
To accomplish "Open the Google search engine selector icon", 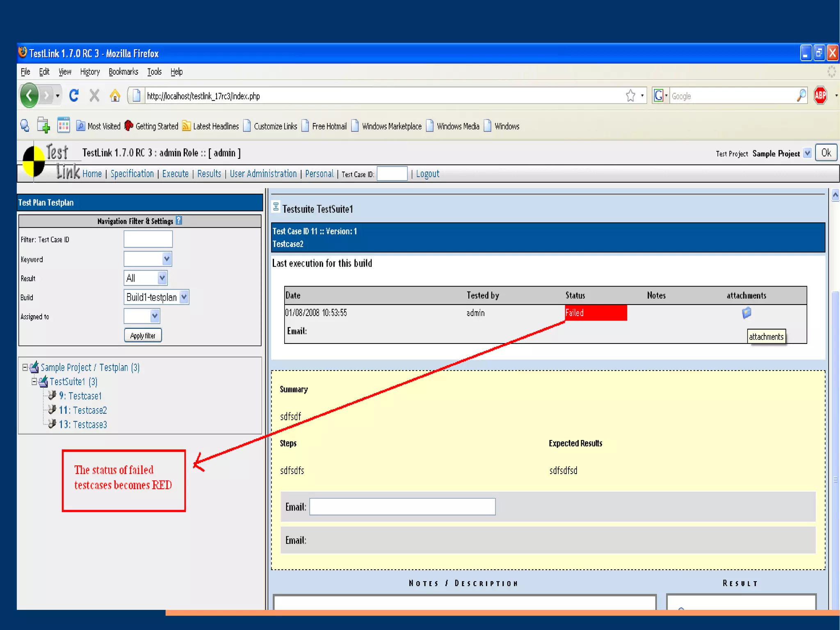I will (x=660, y=96).
